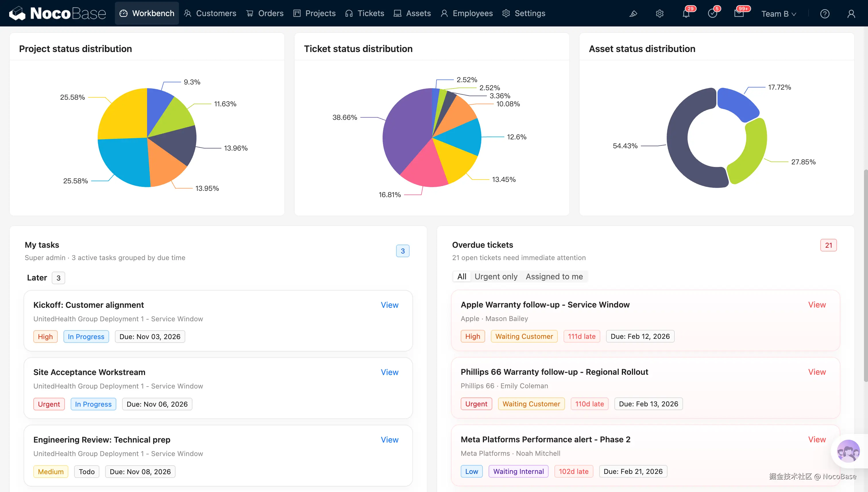The image size is (868, 492).
Task: Click the Apple · Mason Bailey subtitle
Action: pyautogui.click(x=494, y=319)
